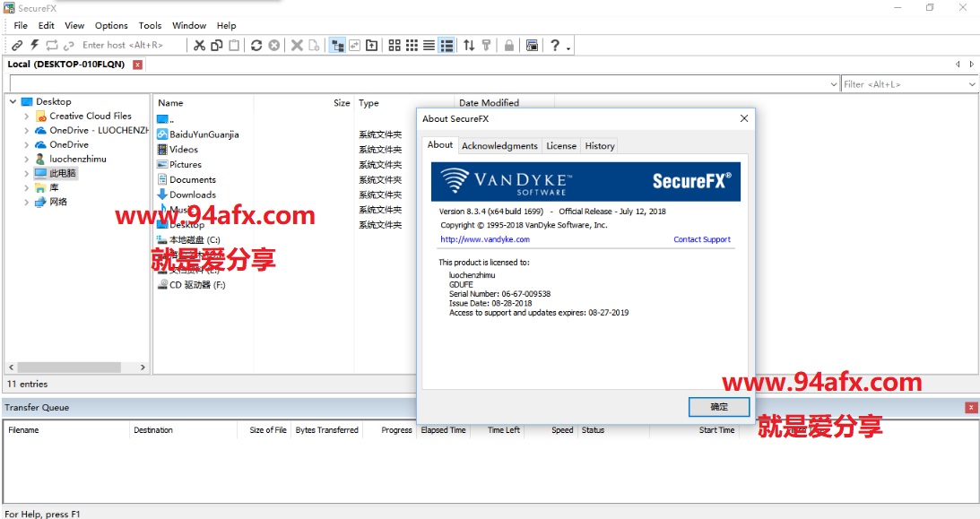Expand the Creative Cloud Files node

tap(26, 117)
